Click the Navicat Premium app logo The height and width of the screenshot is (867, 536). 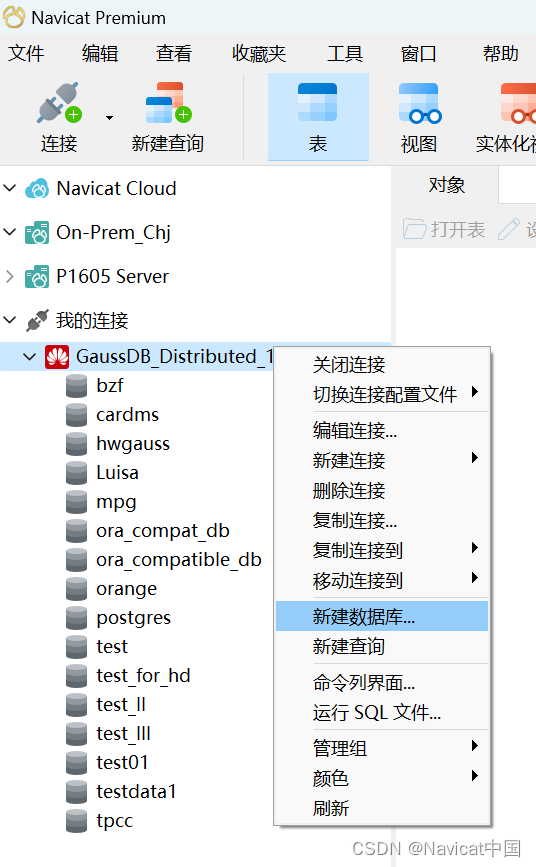coord(14,17)
